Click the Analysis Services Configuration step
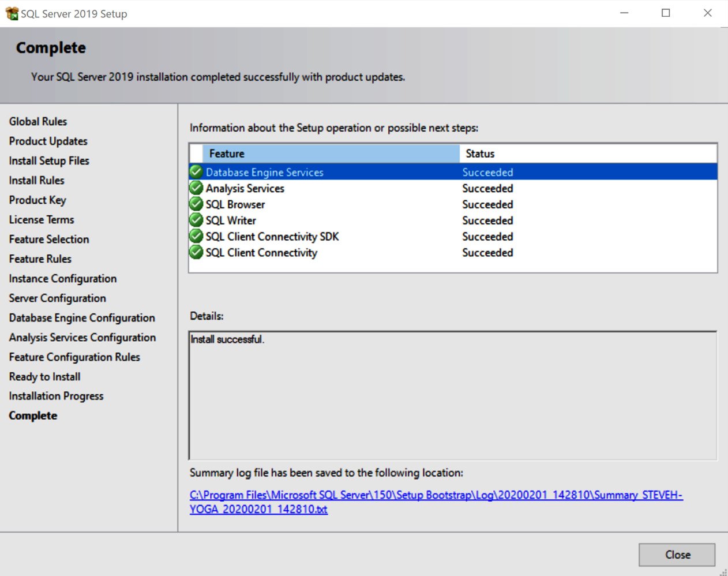This screenshot has height=576, width=728. (82, 337)
